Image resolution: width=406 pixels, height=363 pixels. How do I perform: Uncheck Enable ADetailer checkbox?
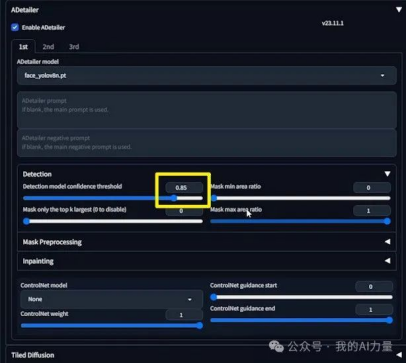15,27
